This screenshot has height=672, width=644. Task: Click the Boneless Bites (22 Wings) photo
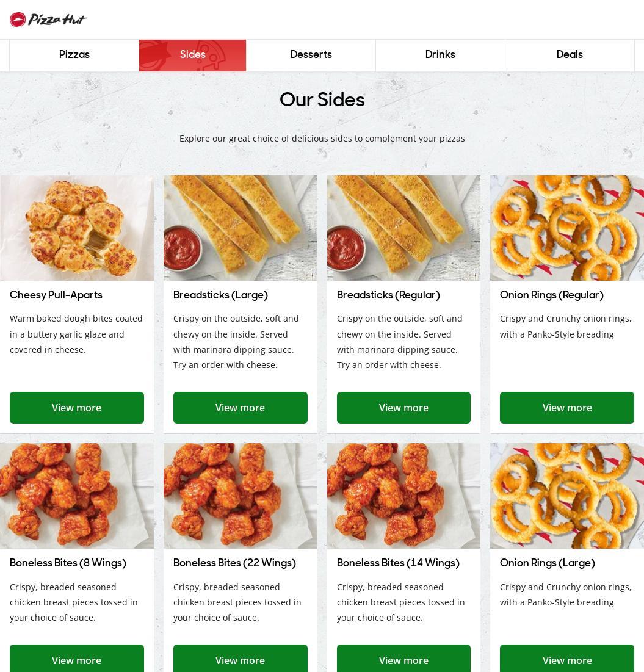(x=240, y=496)
